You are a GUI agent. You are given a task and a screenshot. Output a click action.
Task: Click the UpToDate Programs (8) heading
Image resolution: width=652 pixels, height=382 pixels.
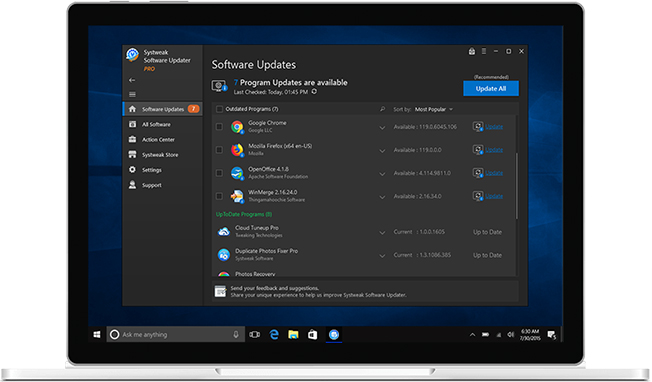click(x=244, y=214)
